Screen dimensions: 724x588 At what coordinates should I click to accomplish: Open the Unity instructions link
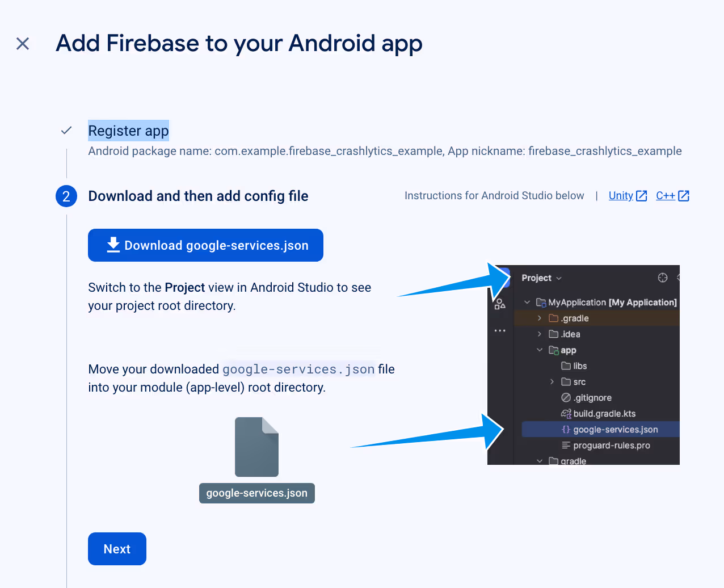point(621,196)
